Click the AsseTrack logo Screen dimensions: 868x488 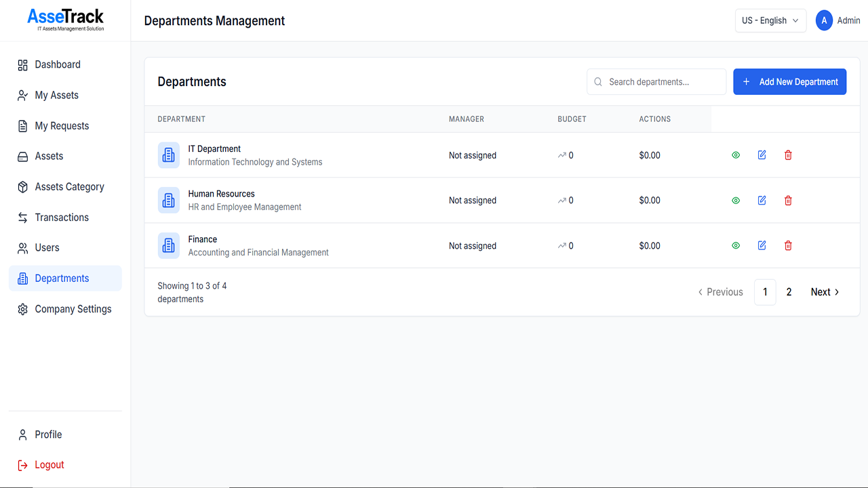point(66,19)
